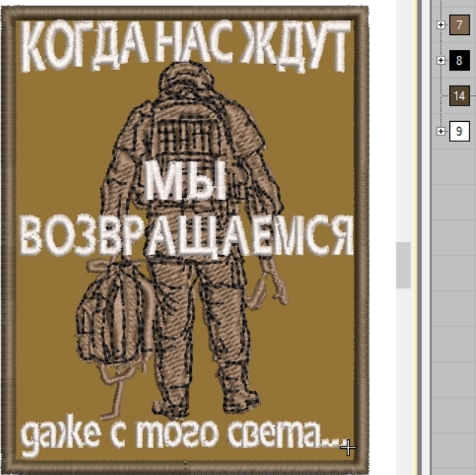
Task: Select the 'ВОЗВРАЩАЕМСЯ' text object
Action: [x=185, y=236]
